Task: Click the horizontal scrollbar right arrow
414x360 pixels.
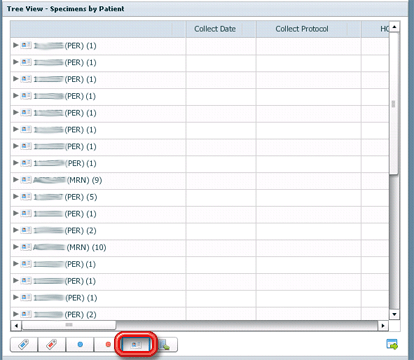Action: click(383, 325)
